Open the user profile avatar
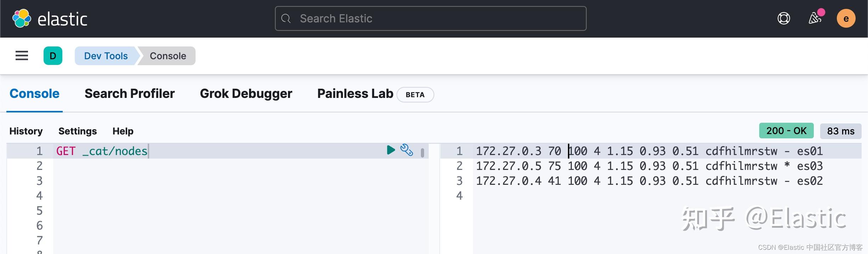Screen dimensions: 868x254 pos(846,18)
